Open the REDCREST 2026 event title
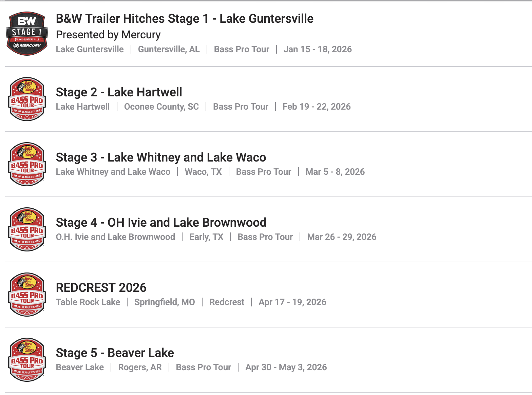Screen dimensions: 532x395 101,288
